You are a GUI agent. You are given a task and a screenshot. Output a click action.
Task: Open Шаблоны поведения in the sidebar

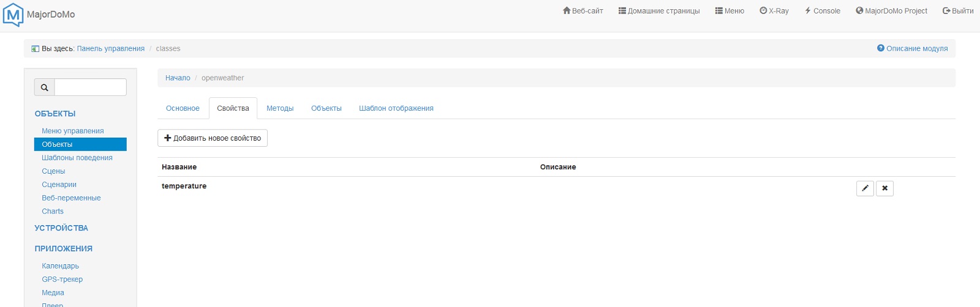point(77,158)
